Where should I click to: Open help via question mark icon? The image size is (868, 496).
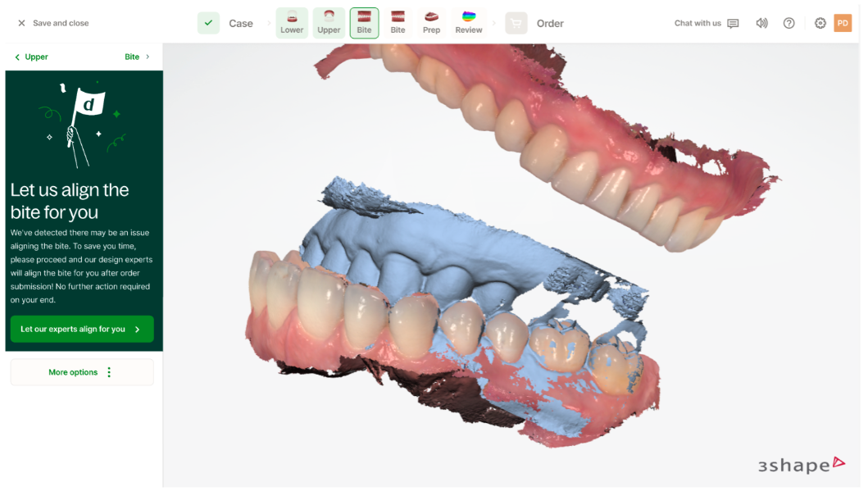point(788,23)
